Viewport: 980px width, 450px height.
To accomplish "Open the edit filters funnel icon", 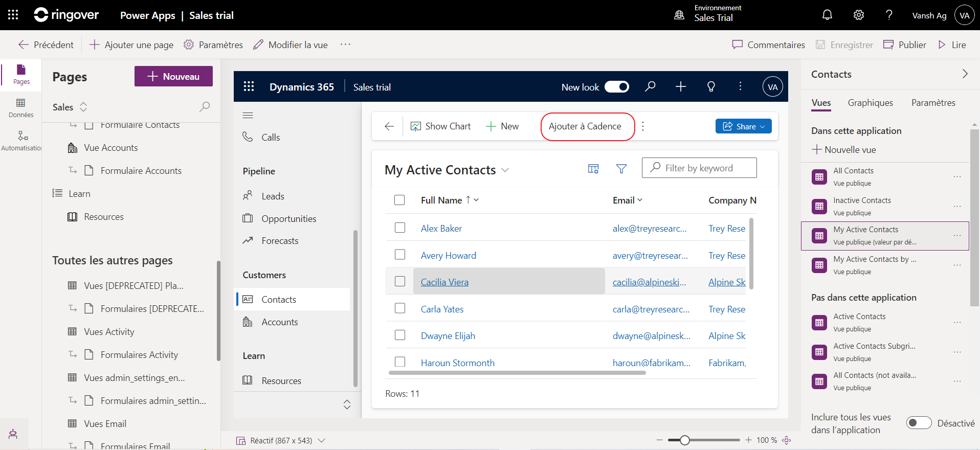I will pos(621,169).
